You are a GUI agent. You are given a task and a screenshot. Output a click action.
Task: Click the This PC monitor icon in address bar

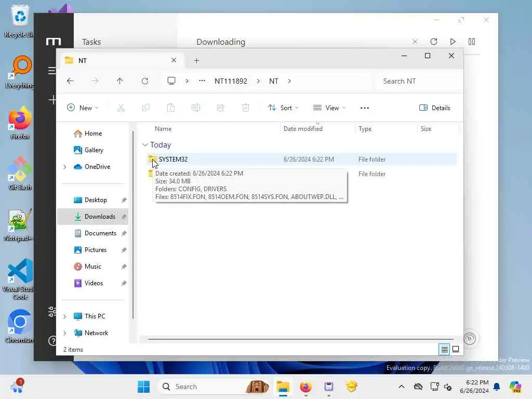[171, 81]
